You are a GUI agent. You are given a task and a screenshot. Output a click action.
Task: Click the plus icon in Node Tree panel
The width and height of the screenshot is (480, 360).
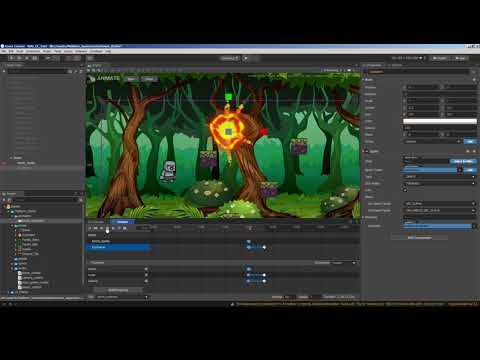coord(4,71)
